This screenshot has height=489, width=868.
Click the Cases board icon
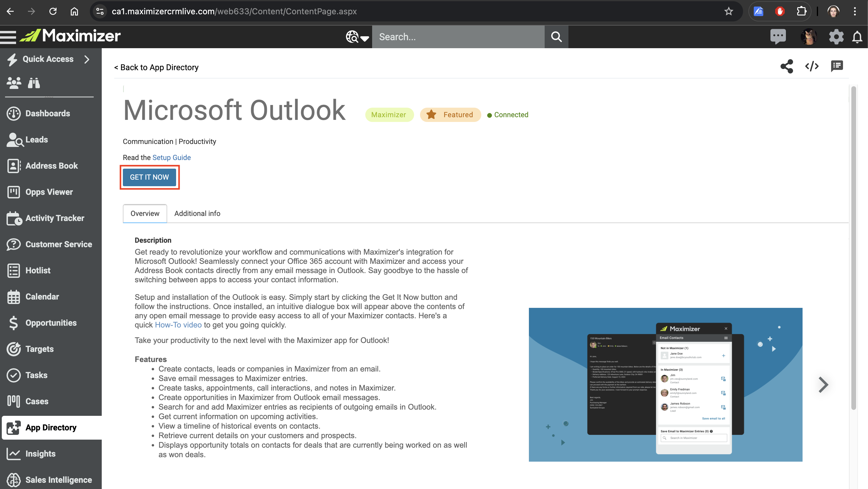point(13,401)
